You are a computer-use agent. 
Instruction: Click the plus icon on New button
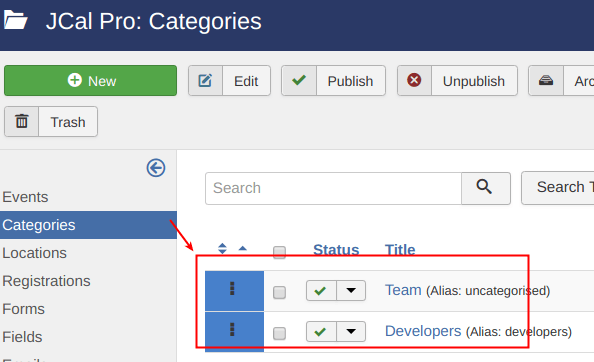point(75,80)
